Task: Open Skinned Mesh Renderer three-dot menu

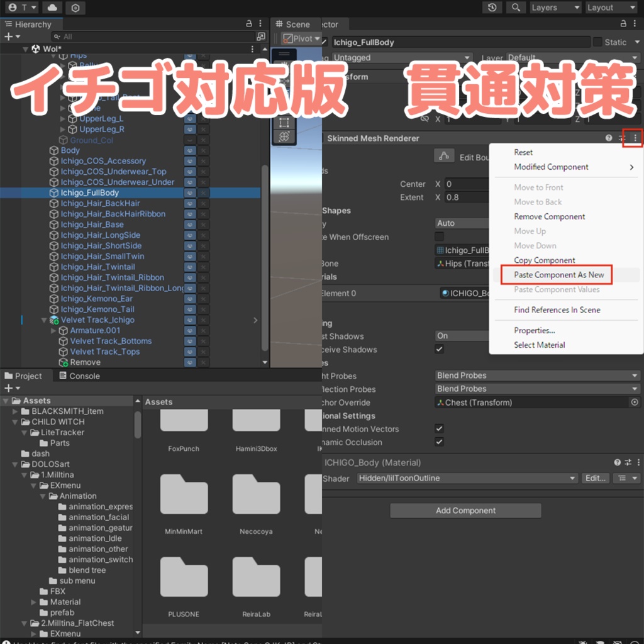Action: (x=635, y=138)
